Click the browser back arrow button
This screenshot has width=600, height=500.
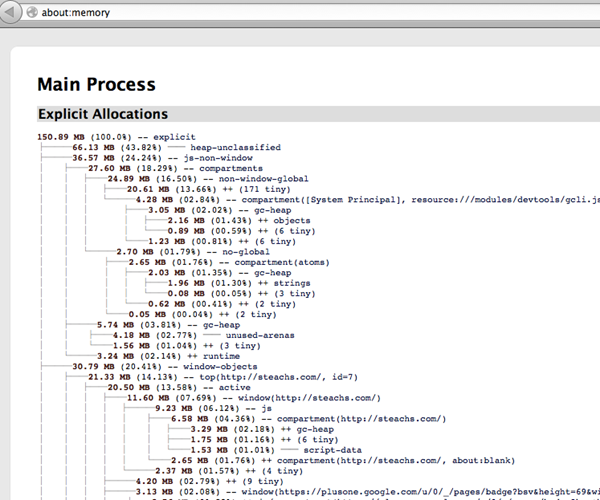10,12
